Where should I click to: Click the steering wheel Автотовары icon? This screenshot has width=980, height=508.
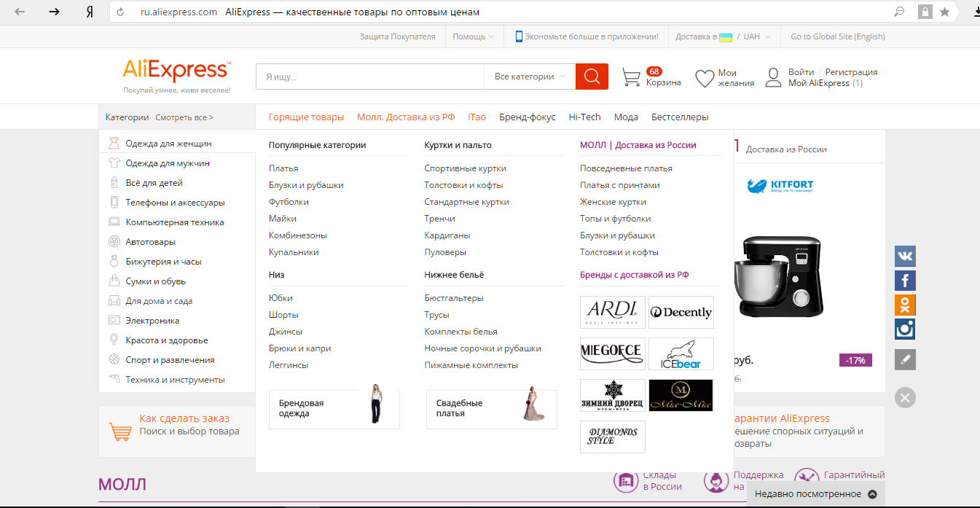114,242
